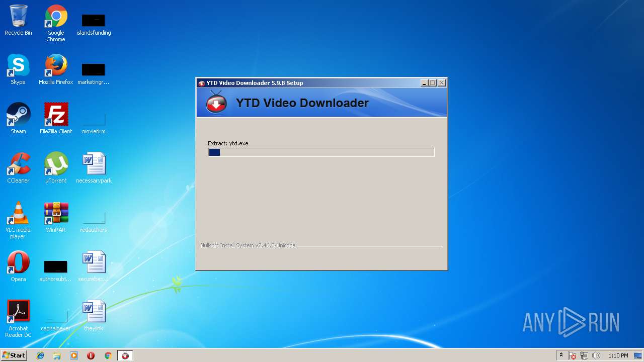Click the Nullsoft Install System version text
Image resolution: width=644 pixels, height=362 pixels.
[x=248, y=245]
